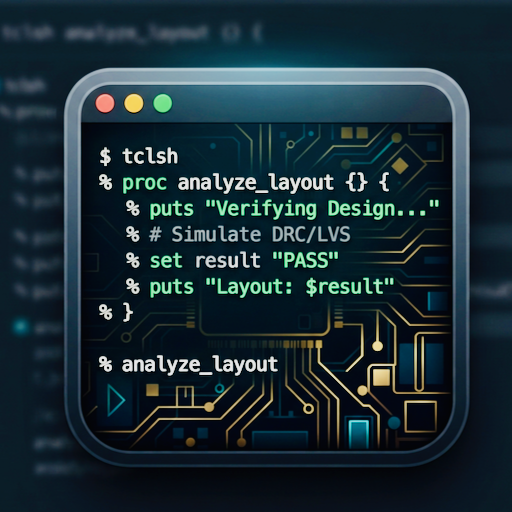Click the green maximize window button
Image resolution: width=512 pixels, height=512 pixels.
[x=163, y=103]
